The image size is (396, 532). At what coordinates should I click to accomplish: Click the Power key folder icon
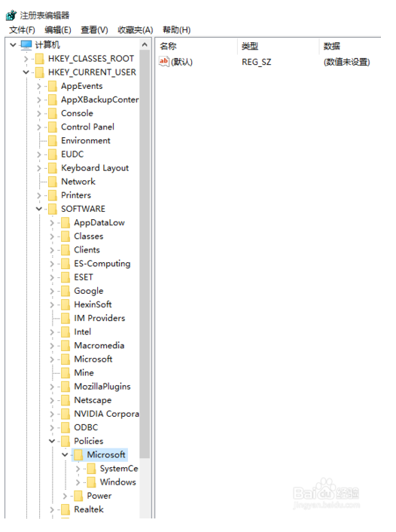(x=78, y=496)
